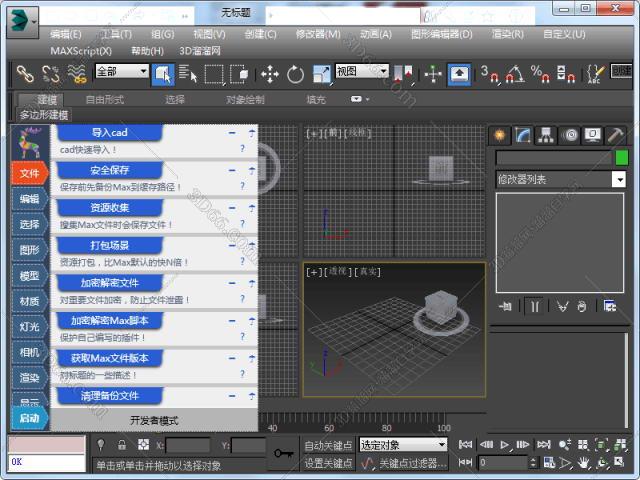Toggle Percent Snap button
This screenshot has width=640, height=480.
(x=540, y=74)
